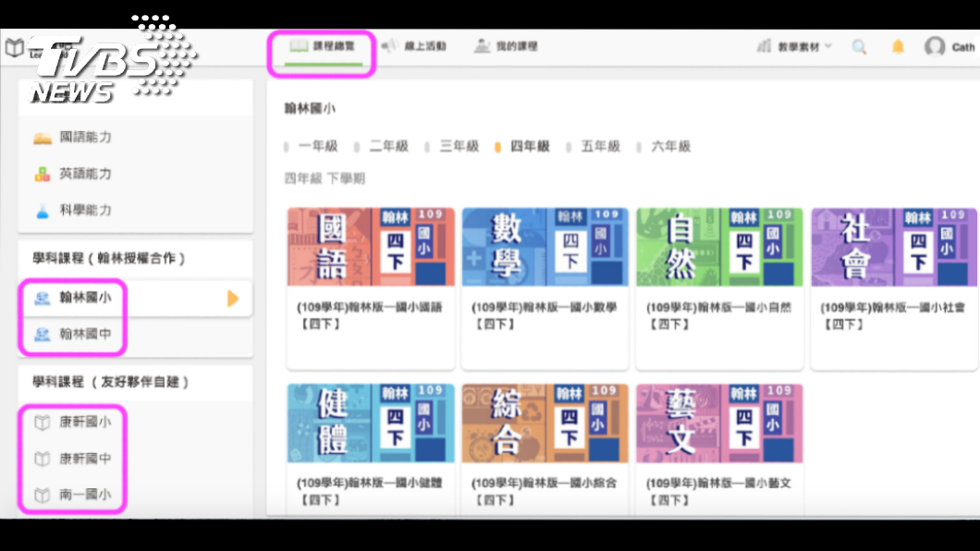The image size is (980, 551).
Task: Select 英語能力 in the sidebar
Action: point(86,174)
